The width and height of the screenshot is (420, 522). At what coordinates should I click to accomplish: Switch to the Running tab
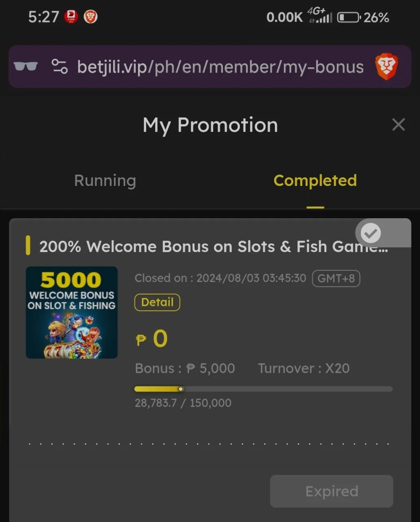point(105,180)
